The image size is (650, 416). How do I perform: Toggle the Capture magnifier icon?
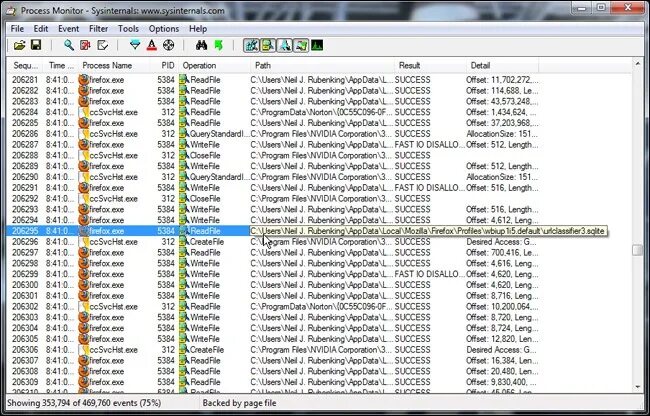(x=69, y=45)
